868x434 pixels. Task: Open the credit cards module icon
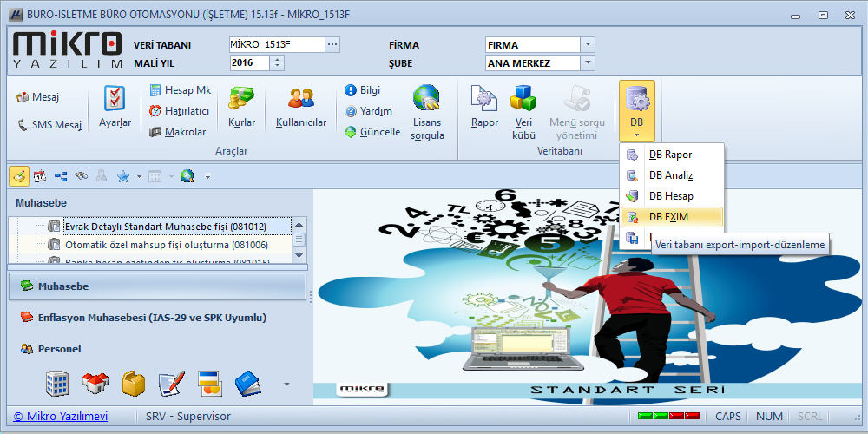210,383
